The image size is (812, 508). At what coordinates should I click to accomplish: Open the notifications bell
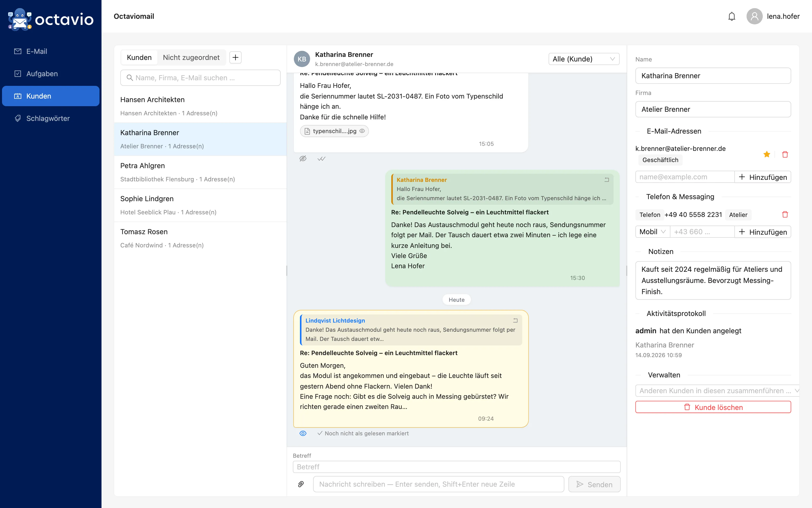[732, 17]
